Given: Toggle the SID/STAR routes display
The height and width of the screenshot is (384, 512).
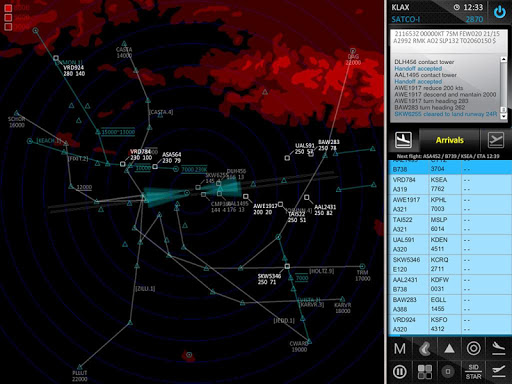Looking at the screenshot, I should (x=474, y=372).
